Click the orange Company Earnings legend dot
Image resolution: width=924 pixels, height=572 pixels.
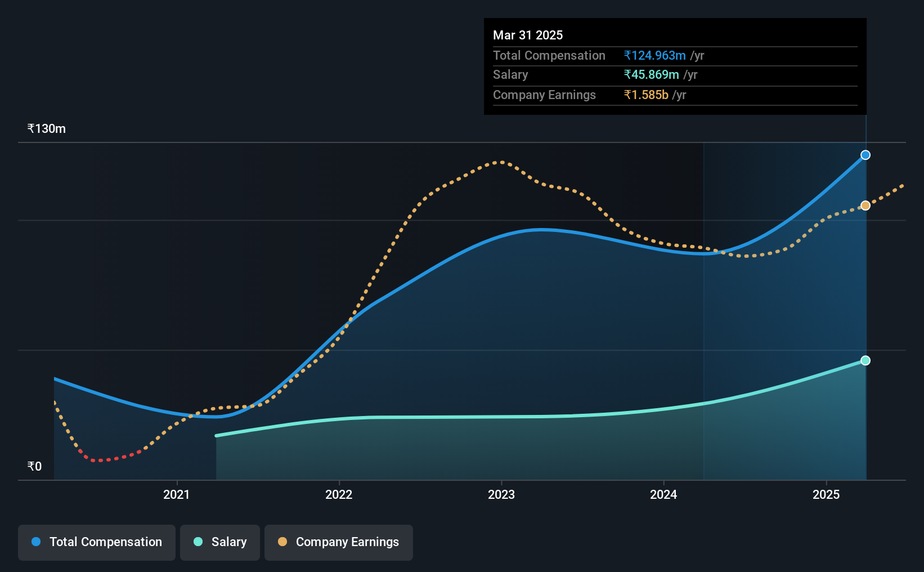(x=282, y=542)
